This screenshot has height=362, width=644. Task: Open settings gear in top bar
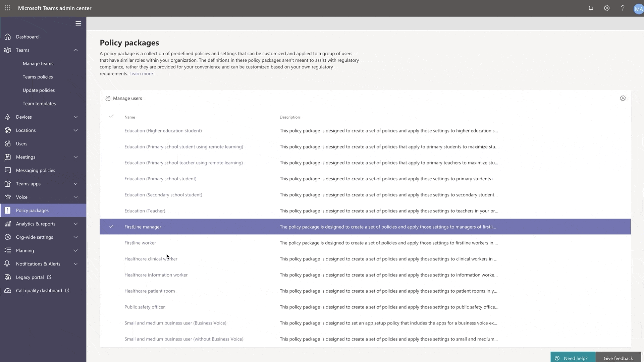607,8
